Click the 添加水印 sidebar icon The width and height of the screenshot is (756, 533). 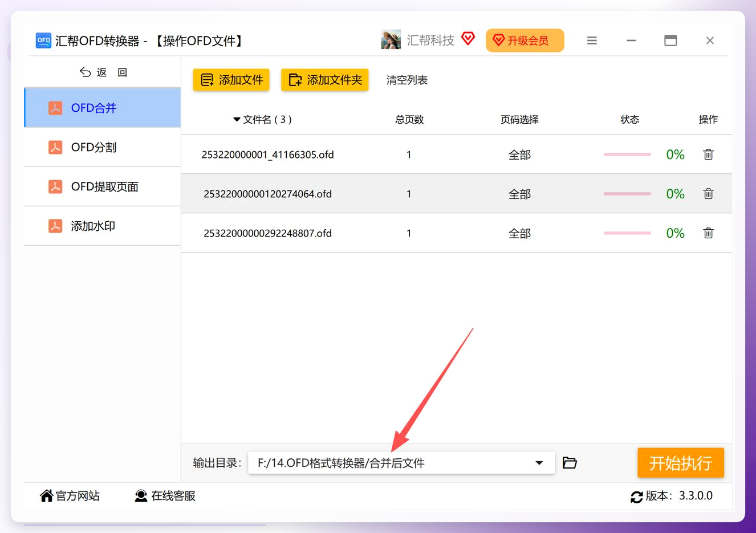(55, 226)
